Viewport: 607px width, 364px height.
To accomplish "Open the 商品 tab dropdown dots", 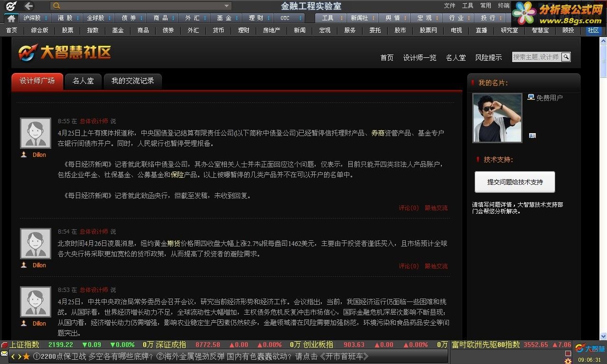I will tap(174, 18).
